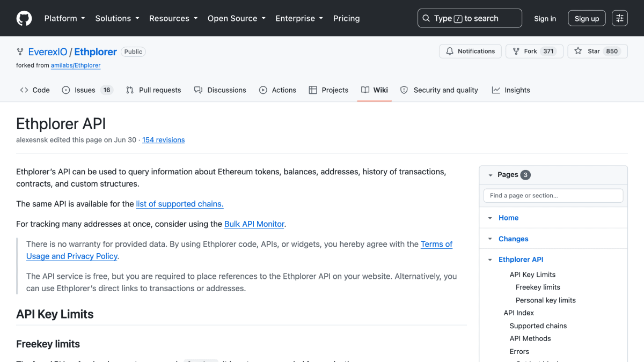The height and width of the screenshot is (362, 644).
Task: Jump to Personal key limits section
Action: (545, 300)
